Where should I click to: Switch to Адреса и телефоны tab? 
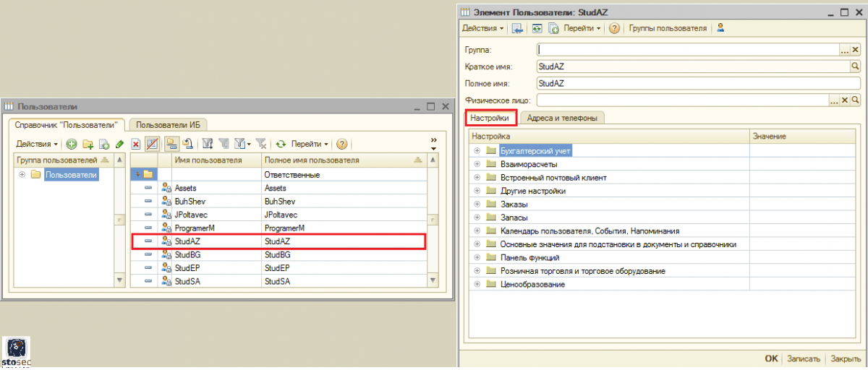[563, 118]
